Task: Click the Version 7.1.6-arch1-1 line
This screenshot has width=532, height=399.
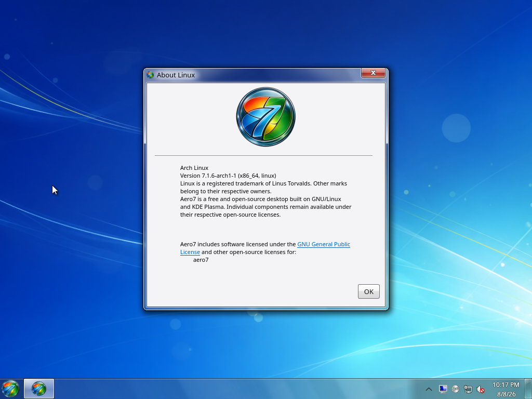Action: coord(228,176)
